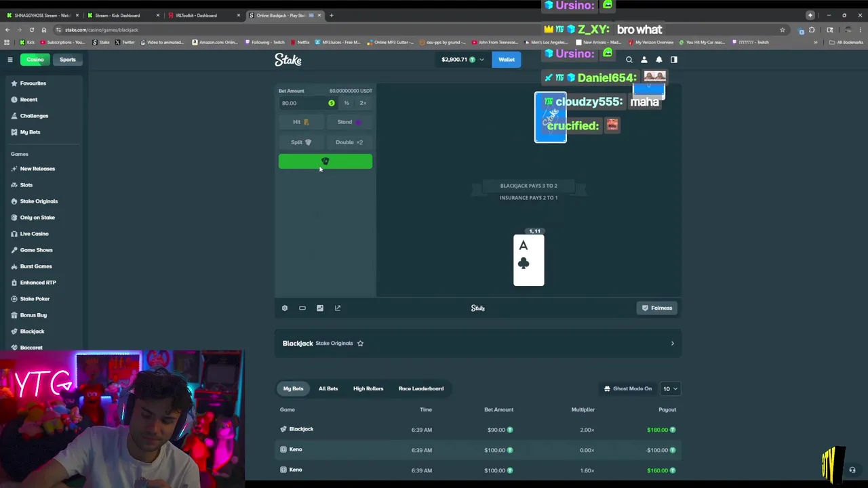
Task: Switch to the Casino section
Action: [x=35, y=60]
